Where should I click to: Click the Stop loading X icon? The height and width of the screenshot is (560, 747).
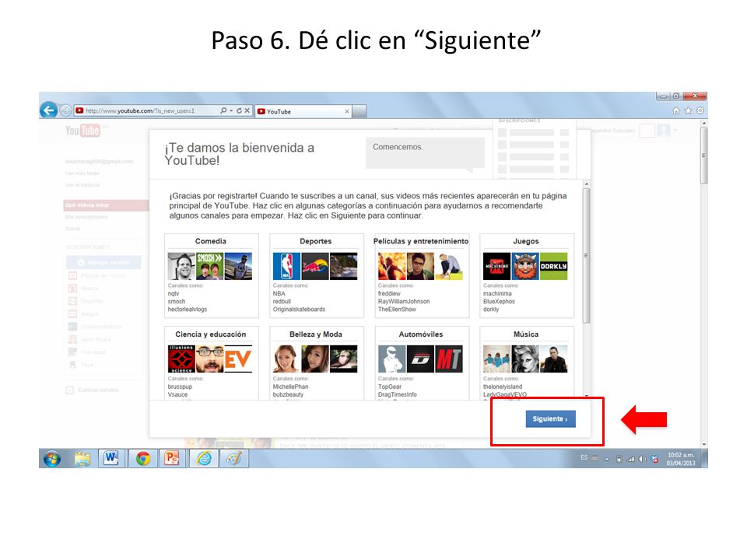pos(247,110)
